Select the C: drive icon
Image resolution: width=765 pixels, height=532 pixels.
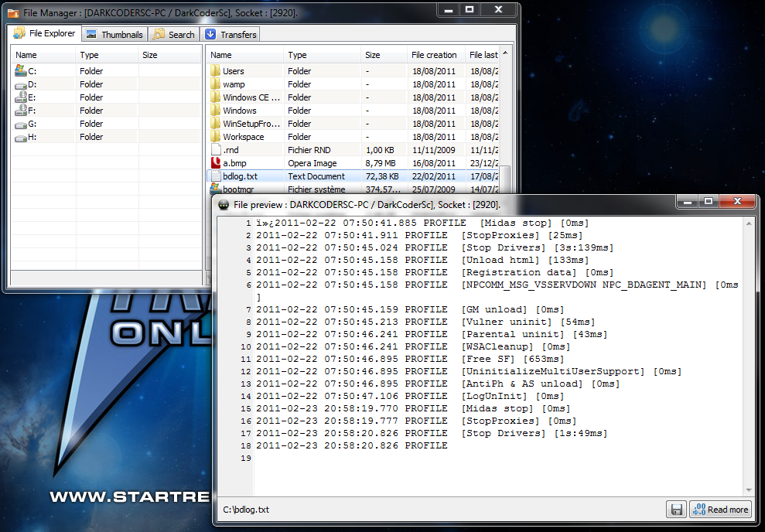tap(21, 71)
